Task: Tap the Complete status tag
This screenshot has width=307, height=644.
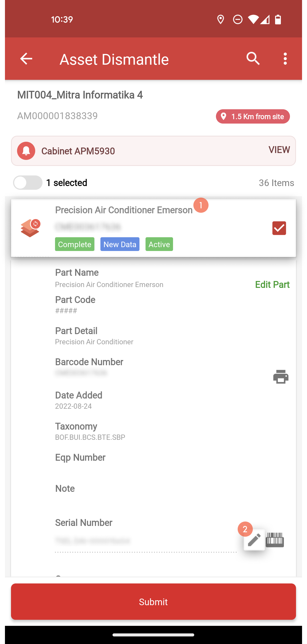Action: point(75,244)
